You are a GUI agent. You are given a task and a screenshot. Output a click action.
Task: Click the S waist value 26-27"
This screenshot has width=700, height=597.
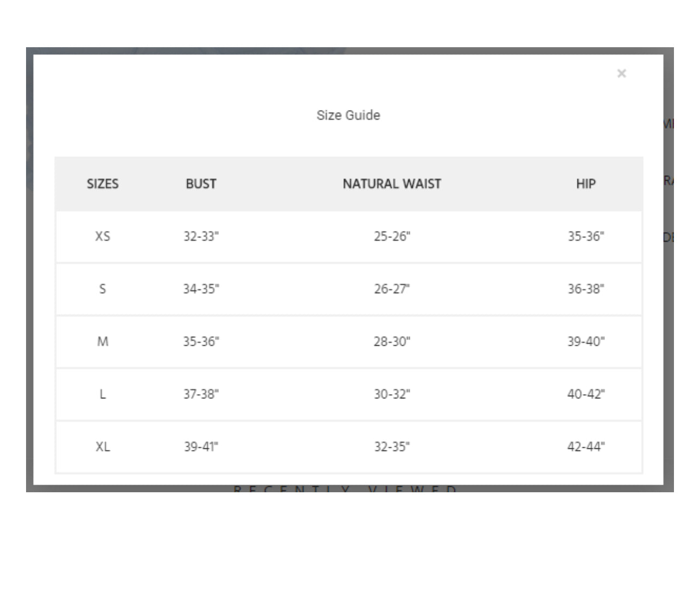point(392,289)
